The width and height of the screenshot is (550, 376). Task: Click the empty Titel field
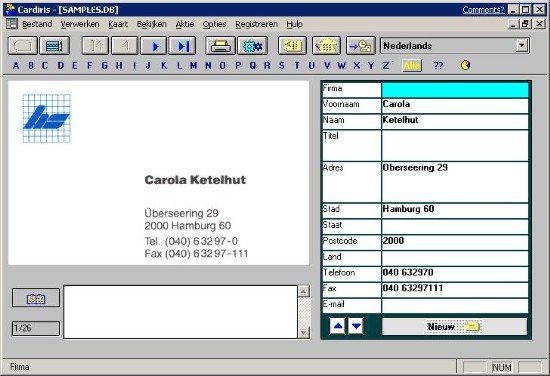[x=455, y=146]
